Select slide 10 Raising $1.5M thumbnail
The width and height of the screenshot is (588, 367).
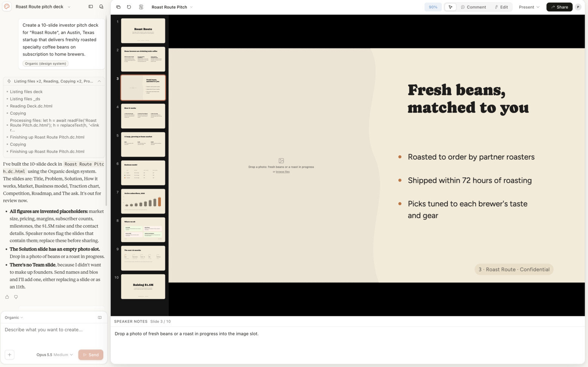pyautogui.click(x=143, y=287)
